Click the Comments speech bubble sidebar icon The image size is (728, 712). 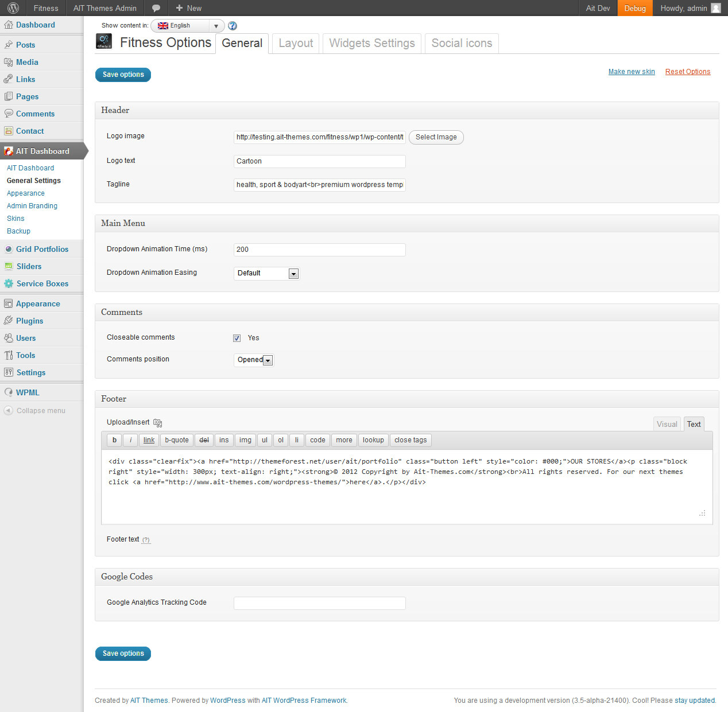(9, 114)
